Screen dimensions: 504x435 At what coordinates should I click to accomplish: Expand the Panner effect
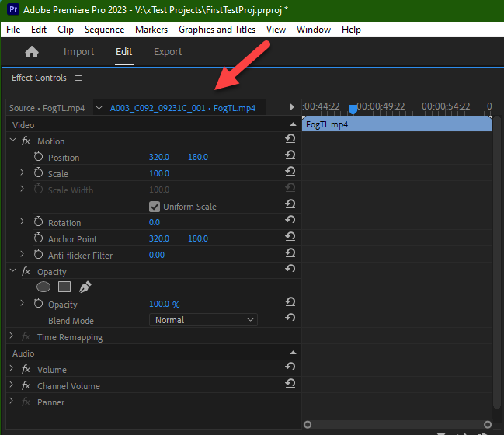(12, 401)
